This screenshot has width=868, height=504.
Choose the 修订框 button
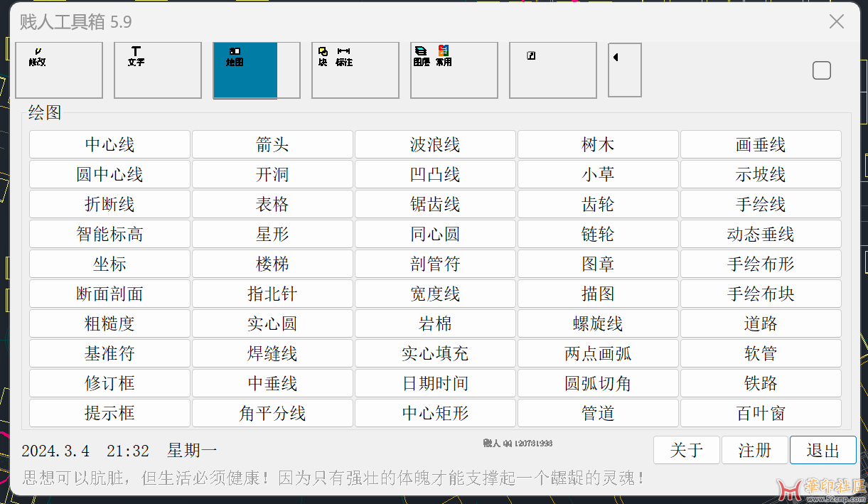[109, 383]
